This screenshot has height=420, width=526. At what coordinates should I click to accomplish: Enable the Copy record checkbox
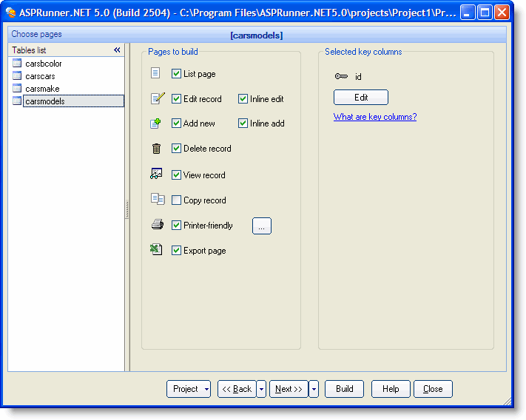[177, 200]
